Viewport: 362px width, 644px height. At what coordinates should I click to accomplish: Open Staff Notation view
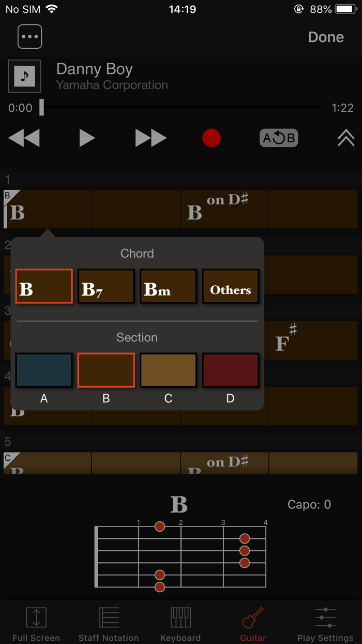(108, 621)
